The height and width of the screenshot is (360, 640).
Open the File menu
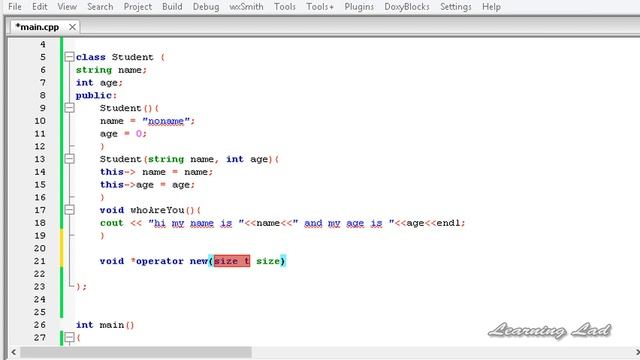click(15, 7)
